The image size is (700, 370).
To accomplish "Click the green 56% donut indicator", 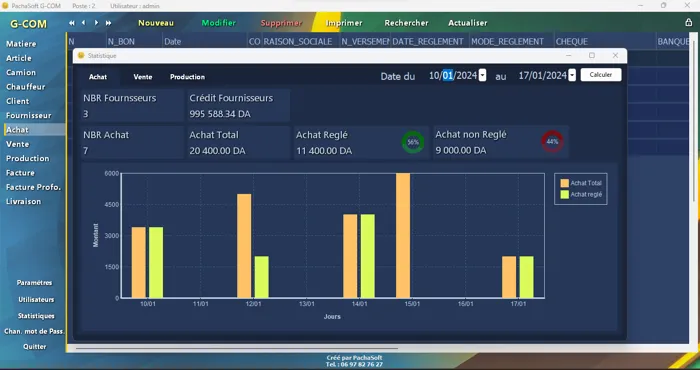I will tap(413, 142).
